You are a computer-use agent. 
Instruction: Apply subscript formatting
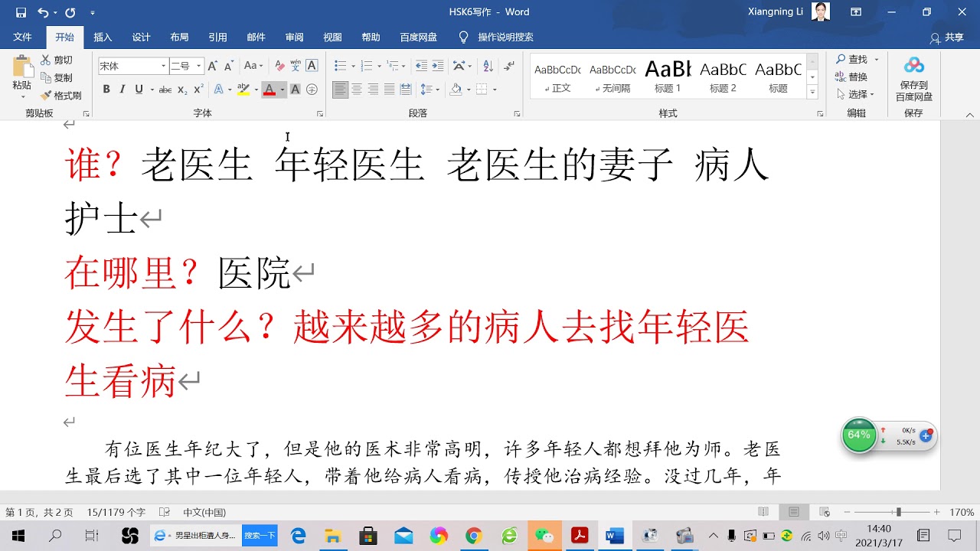pyautogui.click(x=182, y=90)
